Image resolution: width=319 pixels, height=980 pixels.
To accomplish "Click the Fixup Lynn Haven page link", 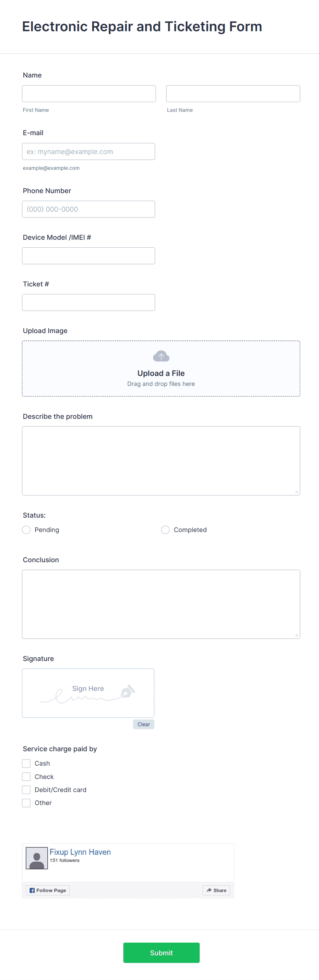I will 80,852.
